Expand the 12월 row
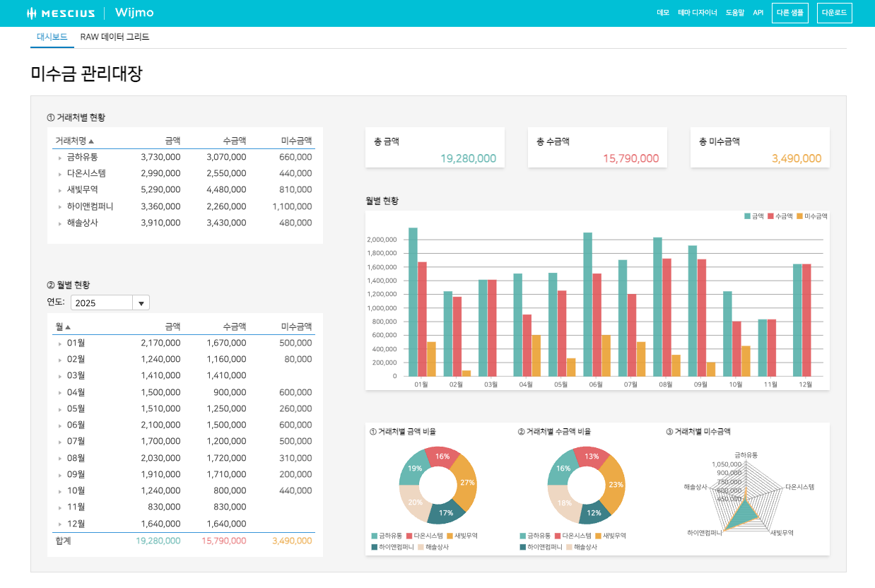This screenshot has height=588, width=875. (x=59, y=524)
